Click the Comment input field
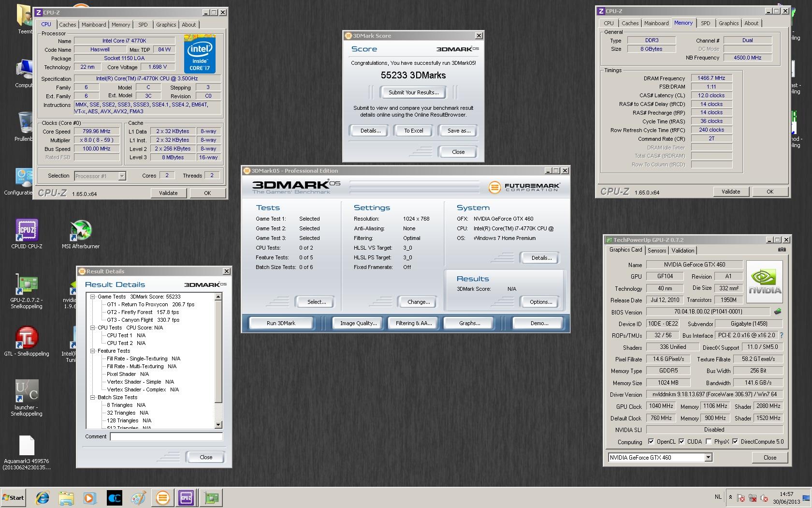812x508 pixels. click(x=166, y=436)
